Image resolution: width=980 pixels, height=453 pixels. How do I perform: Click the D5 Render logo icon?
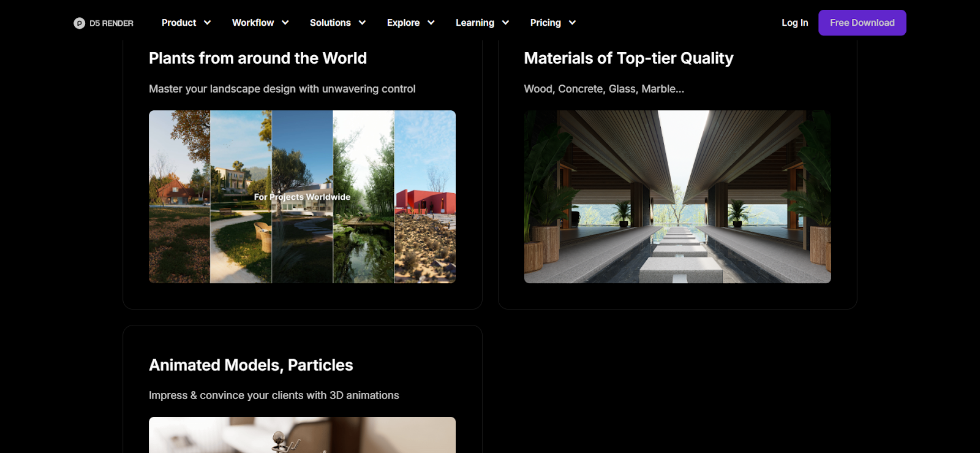79,23
